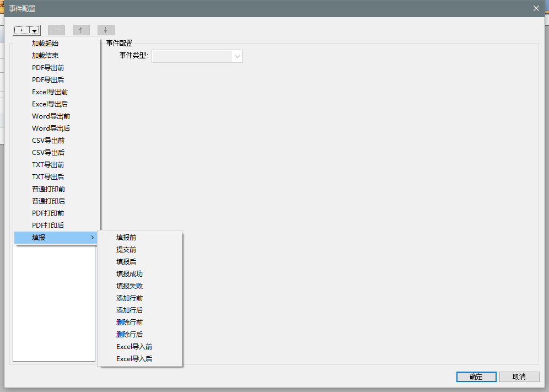This screenshot has width=549, height=392.
Task: Select CSV导出后 menu item
Action: (x=48, y=153)
